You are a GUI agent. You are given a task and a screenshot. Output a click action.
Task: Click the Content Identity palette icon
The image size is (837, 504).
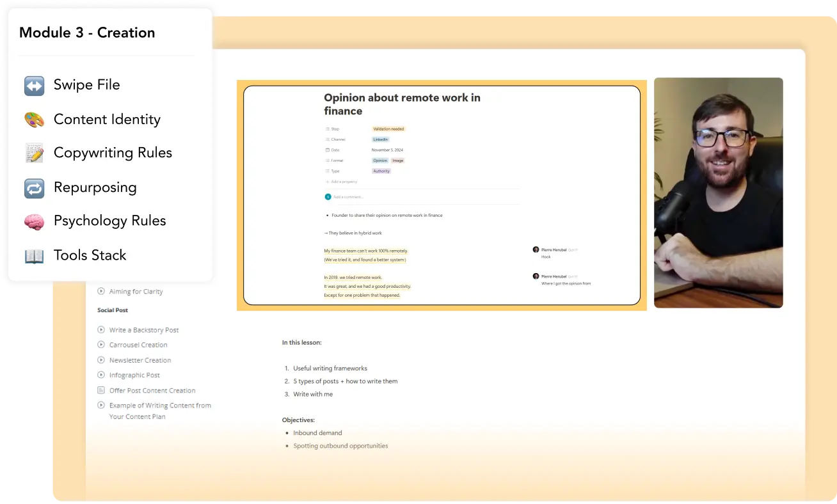[x=34, y=120]
